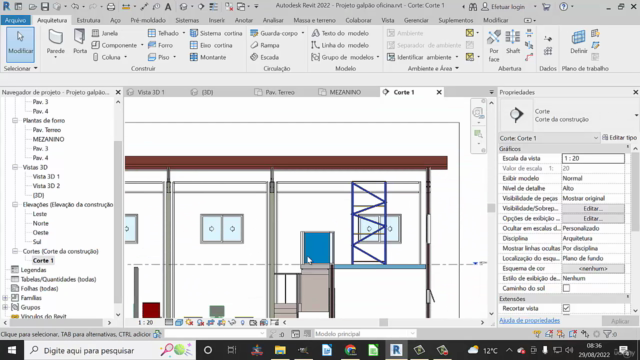This screenshot has height=360, width=640.
Task: Toggle the Recortar vista checkbox
Action: (x=566, y=308)
